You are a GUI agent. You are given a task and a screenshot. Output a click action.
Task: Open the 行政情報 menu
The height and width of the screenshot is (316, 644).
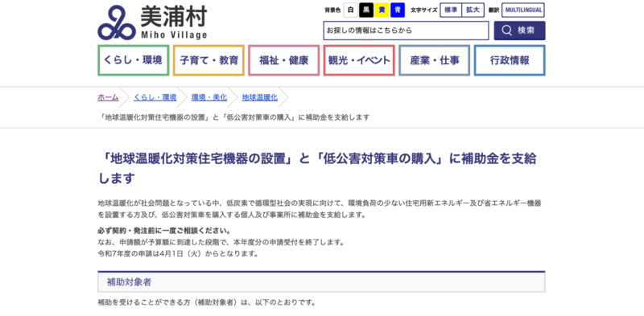[x=510, y=60]
